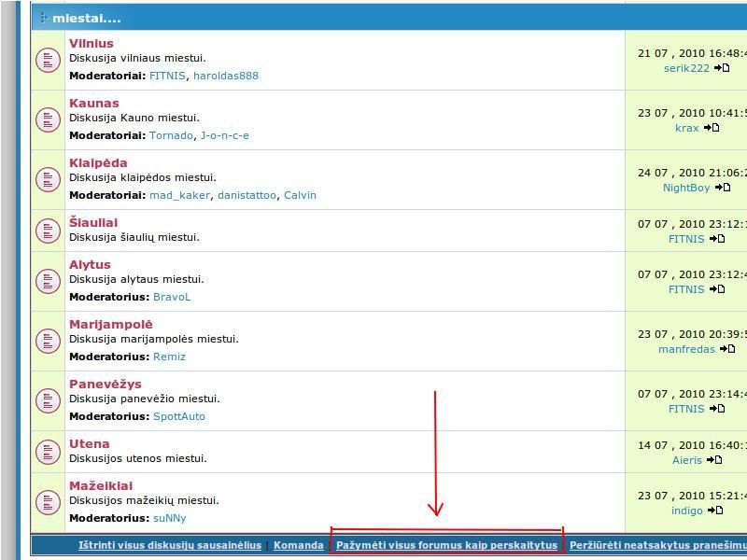The height and width of the screenshot is (560, 747).
Task: Open the Komanda footer link
Action: 299,545
